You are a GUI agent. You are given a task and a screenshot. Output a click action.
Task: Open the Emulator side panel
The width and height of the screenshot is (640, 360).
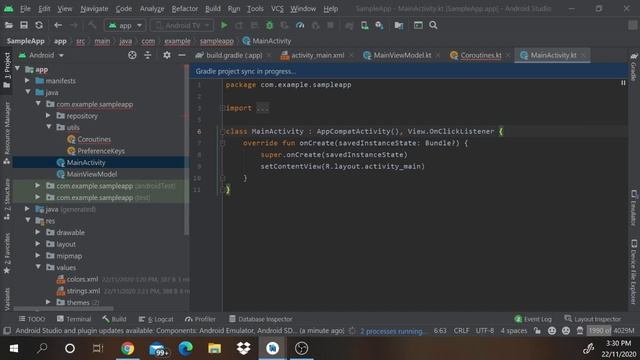point(634,208)
